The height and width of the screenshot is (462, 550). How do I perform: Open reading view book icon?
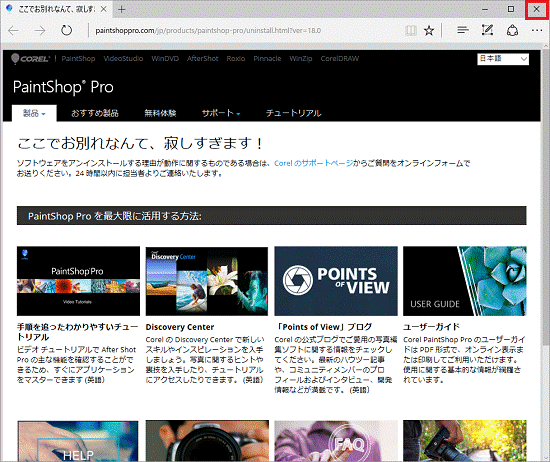411,31
